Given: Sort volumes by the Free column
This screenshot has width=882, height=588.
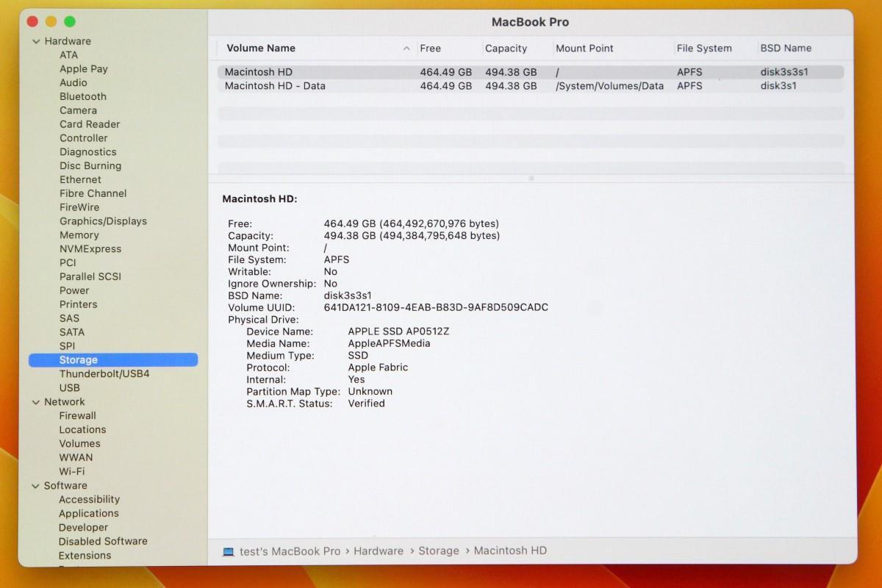Looking at the screenshot, I should [x=431, y=49].
